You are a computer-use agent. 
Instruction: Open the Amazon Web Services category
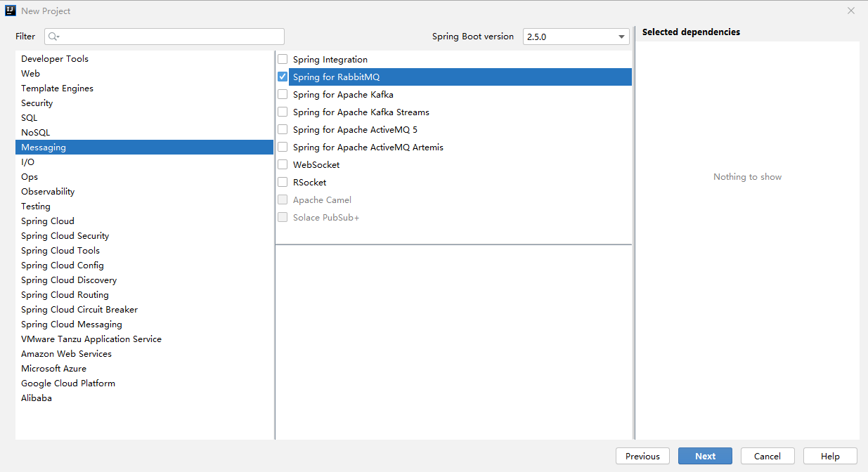tap(144, 354)
